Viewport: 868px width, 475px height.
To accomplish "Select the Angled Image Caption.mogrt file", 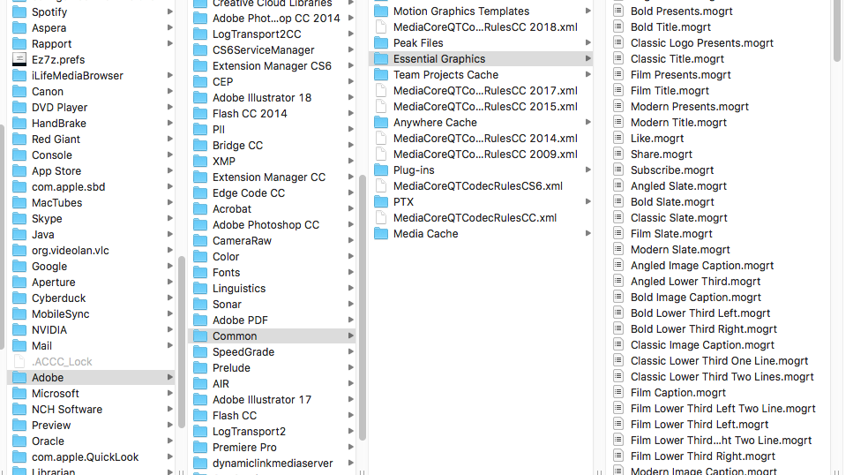I will [x=719, y=266].
